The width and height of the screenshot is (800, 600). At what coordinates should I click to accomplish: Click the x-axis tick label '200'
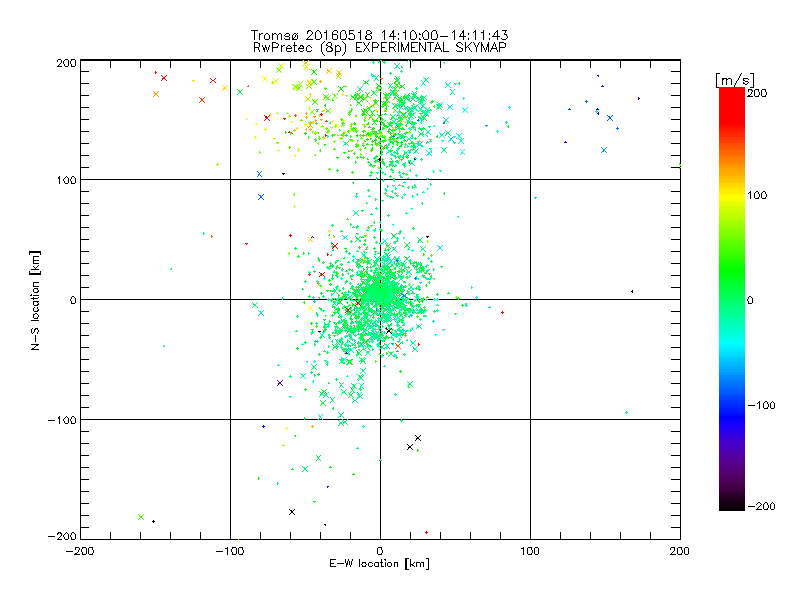[680, 551]
